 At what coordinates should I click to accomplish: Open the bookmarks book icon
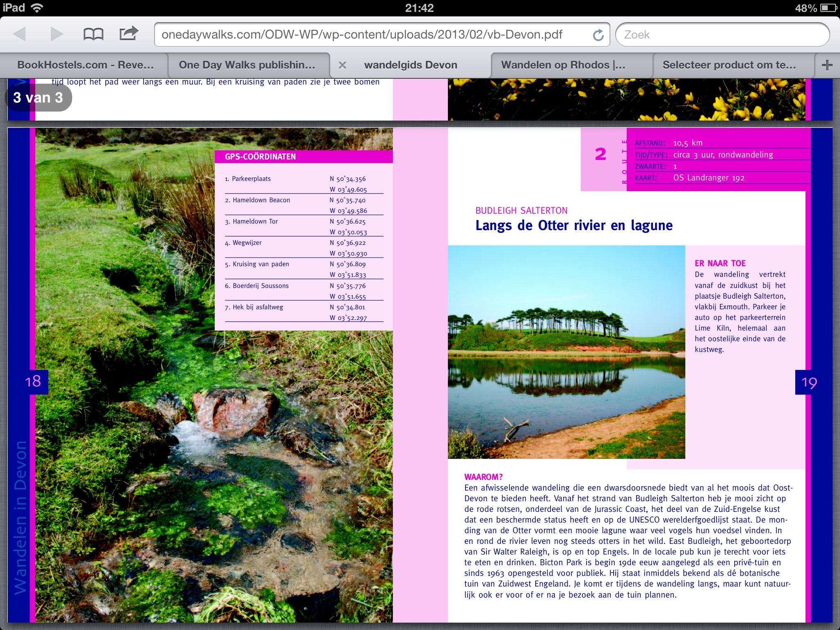point(93,34)
